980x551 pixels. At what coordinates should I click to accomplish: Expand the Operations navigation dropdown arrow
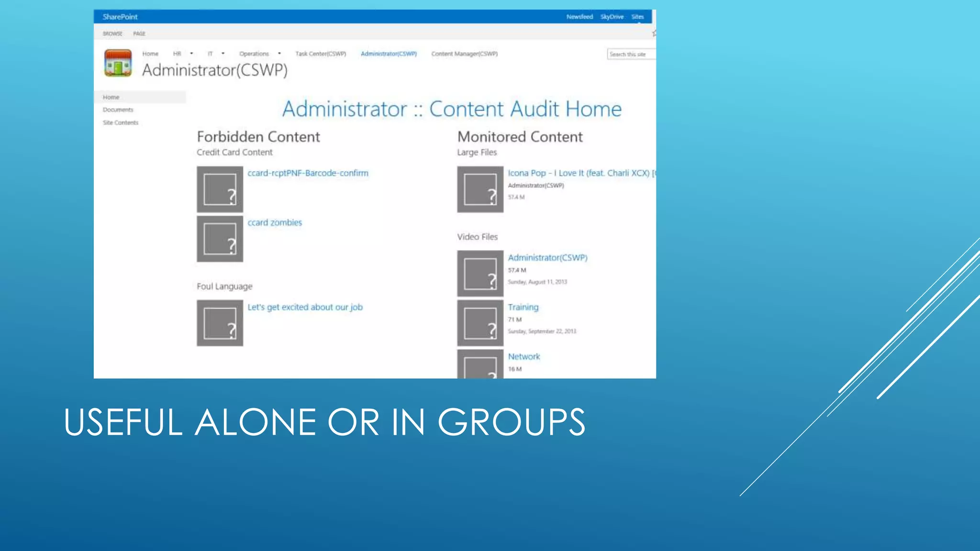point(279,54)
